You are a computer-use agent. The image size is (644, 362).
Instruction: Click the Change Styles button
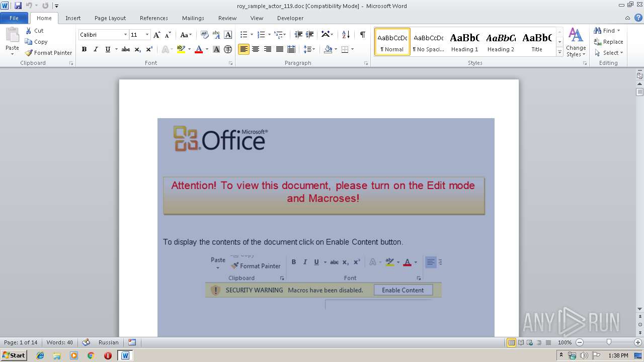[576, 42]
